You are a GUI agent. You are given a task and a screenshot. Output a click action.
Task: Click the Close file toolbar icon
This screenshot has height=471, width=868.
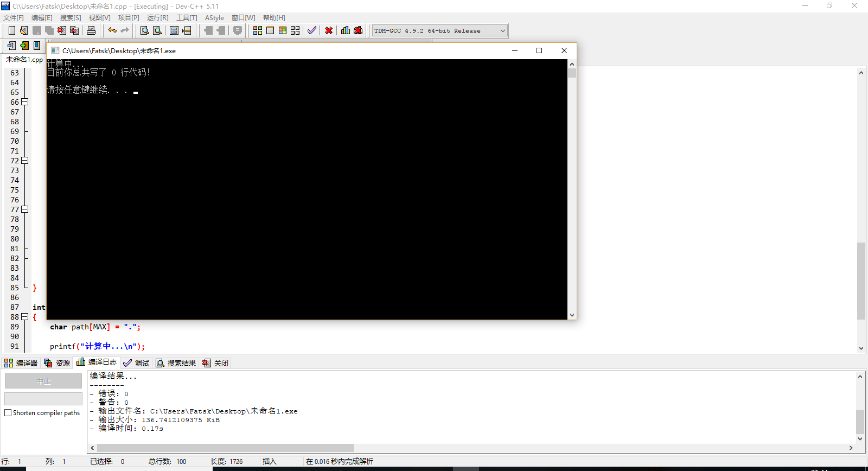pyautogui.click(x=62, y=30)
